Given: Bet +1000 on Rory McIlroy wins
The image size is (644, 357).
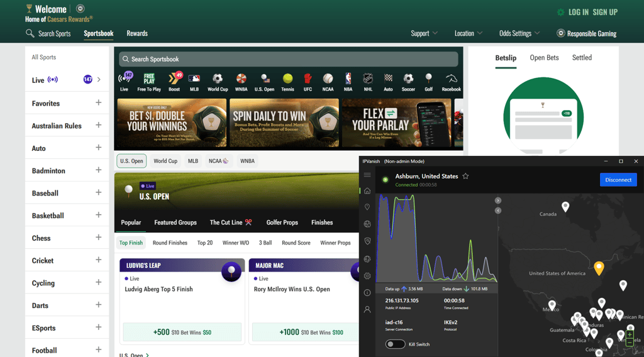Looking at the screenshot, I should [x=306, y=332].
